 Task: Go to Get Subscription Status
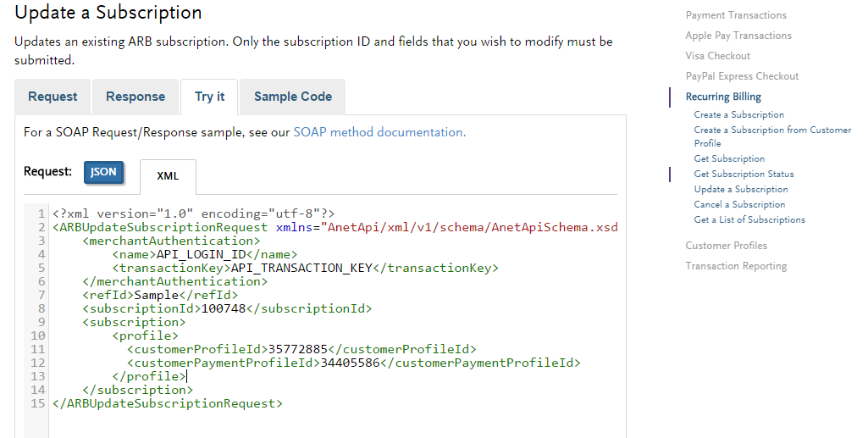point(744,174)
